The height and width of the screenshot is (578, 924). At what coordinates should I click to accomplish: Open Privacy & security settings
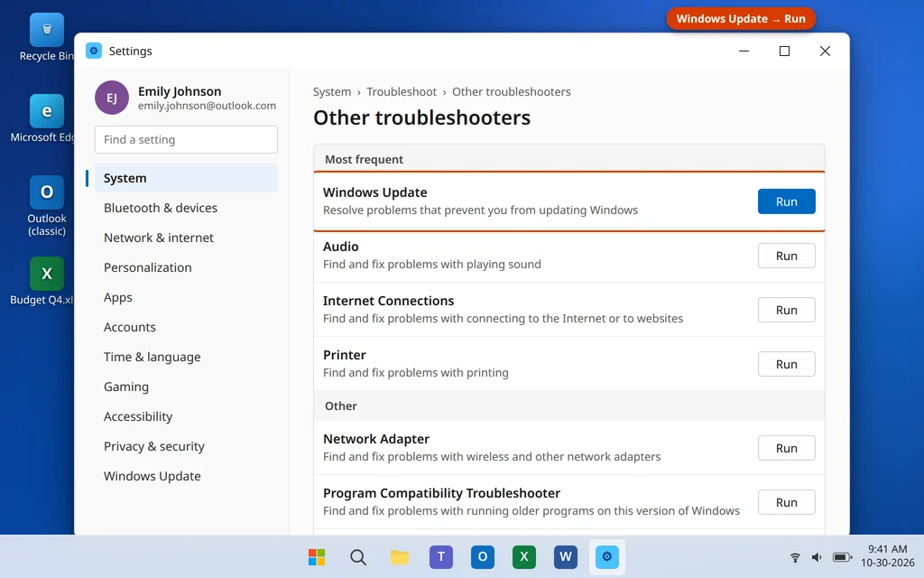pyautogui.click(x=186, y=446)
